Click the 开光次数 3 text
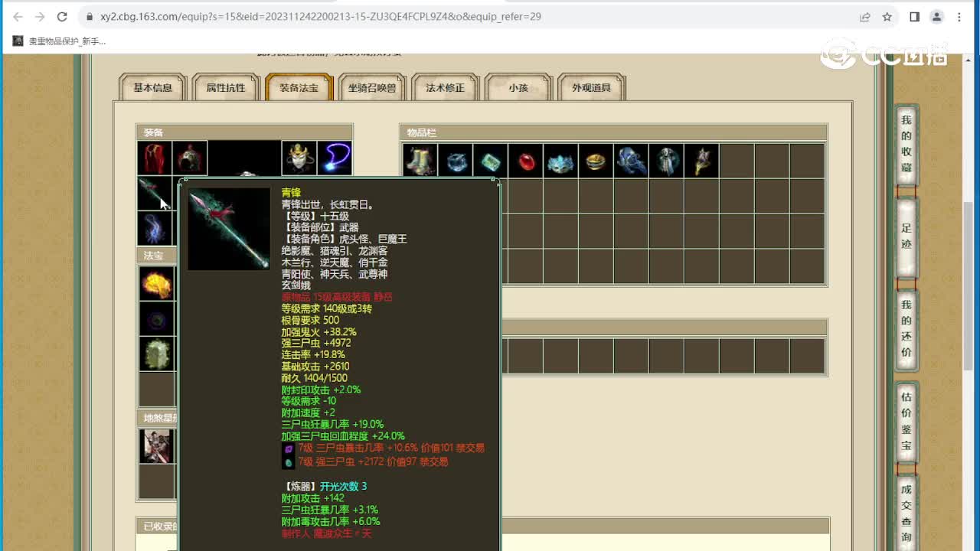Viewport: 980px width, 551px height. coord(343,487)
